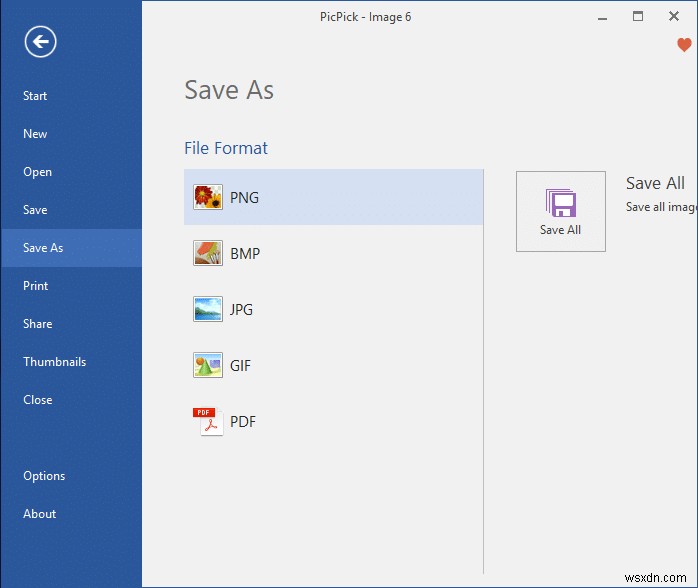Open the Start page in sidebar
Image resolution: width=698 pixels, height=588 pixels.
[71, 96]
